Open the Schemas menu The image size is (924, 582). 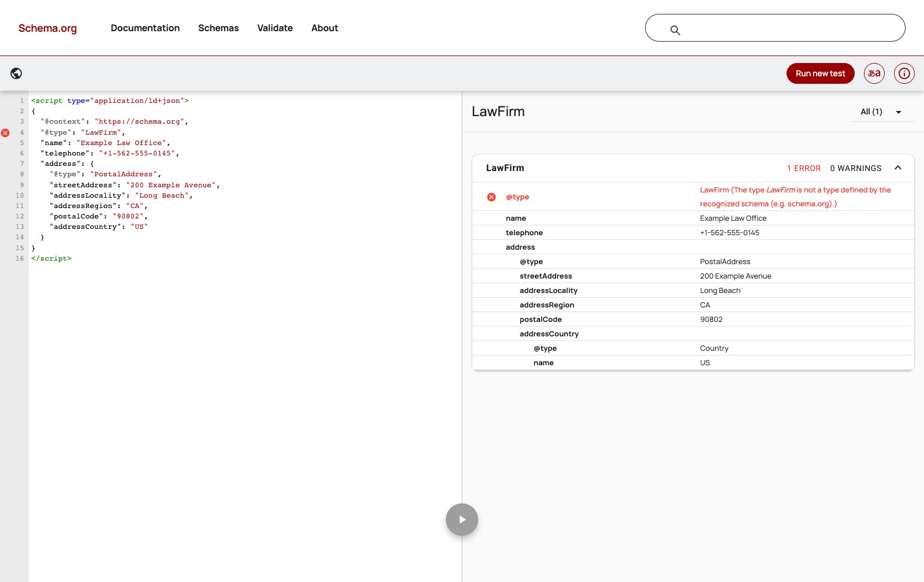218,28
